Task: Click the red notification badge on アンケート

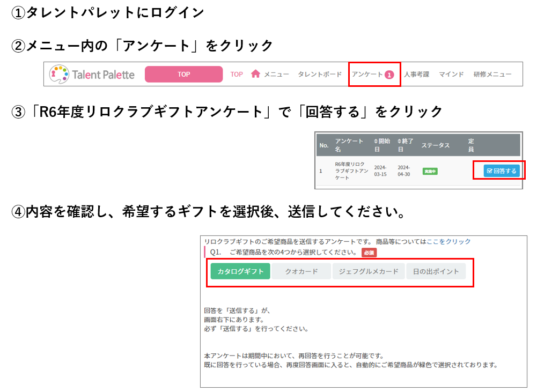Action: point(389,75)
